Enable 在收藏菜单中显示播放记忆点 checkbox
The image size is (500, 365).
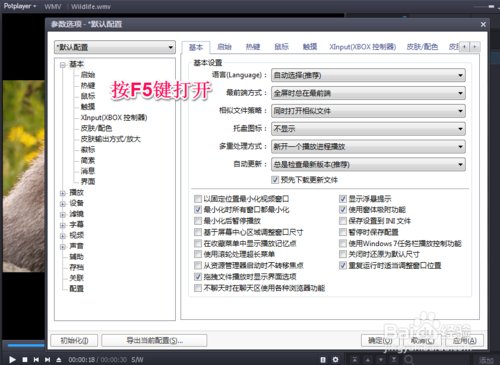[198, 243]
